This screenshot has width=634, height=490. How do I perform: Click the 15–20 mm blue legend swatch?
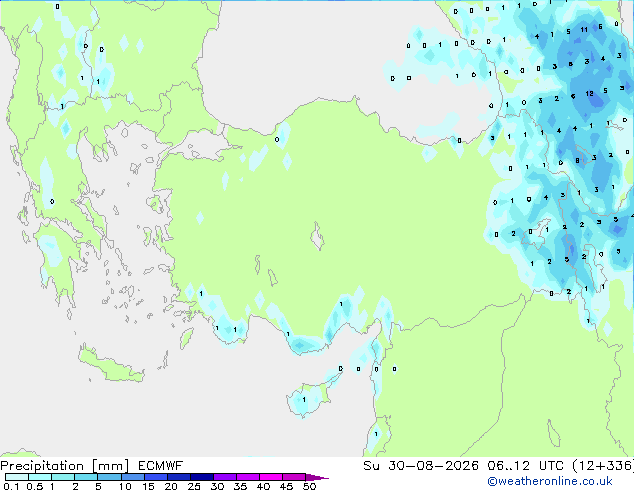156,477
